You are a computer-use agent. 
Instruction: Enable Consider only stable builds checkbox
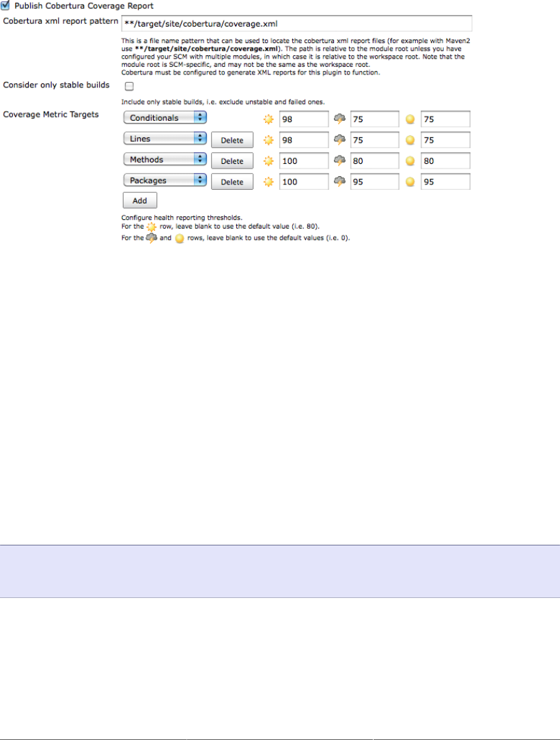click(129, 87)
